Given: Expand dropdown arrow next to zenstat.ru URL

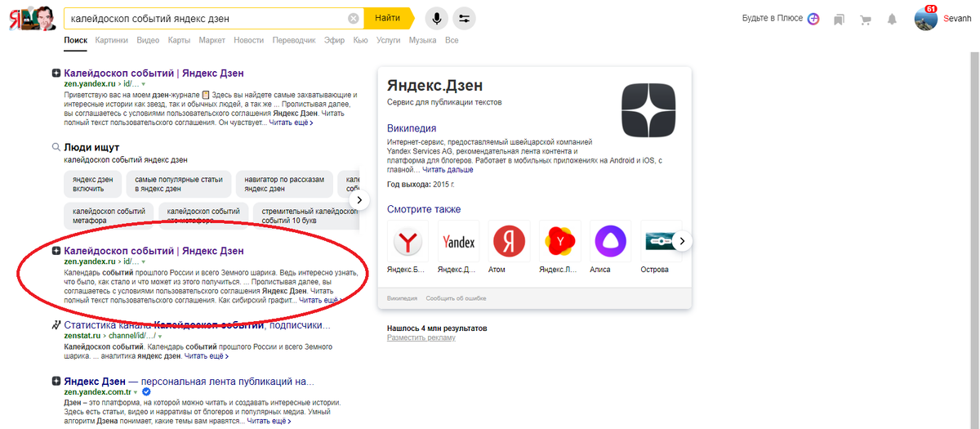Looking at the screenshot, I should [160, 337].
